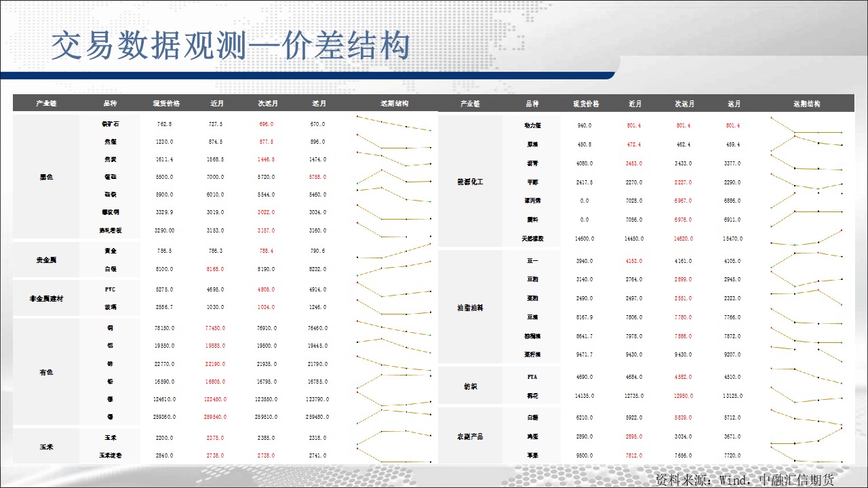This screenshot has width=868, height=488.
Task: Select the slide title 交易数据观测—价差结构
Action: [x=231, y=46]
